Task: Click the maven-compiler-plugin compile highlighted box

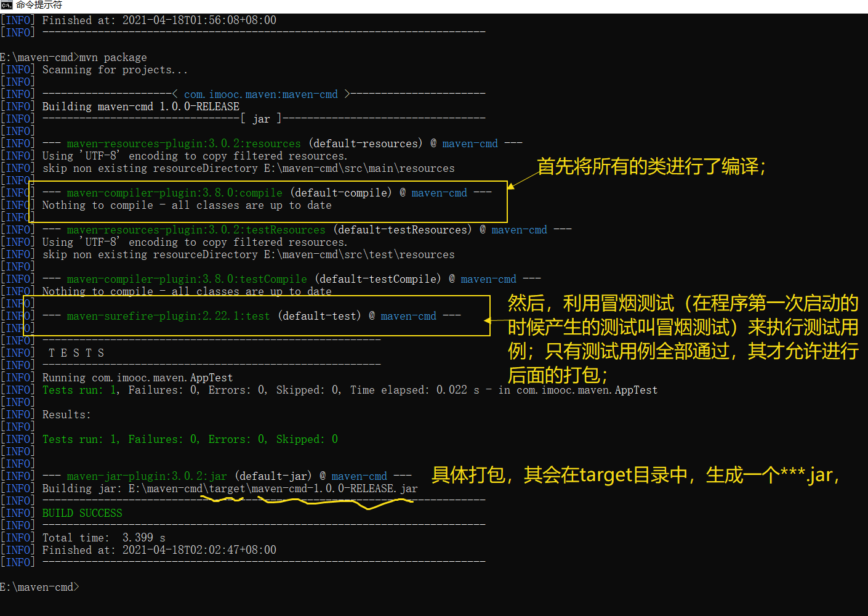Action: pyautogui.click(x=271, y=201)
